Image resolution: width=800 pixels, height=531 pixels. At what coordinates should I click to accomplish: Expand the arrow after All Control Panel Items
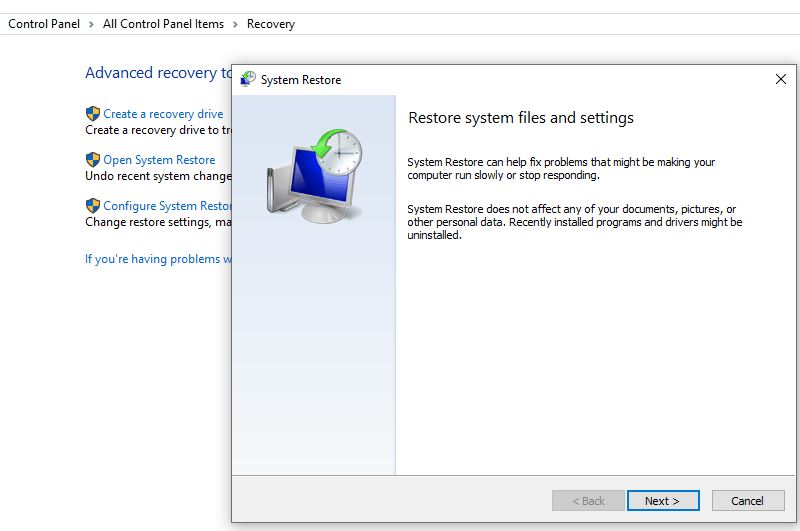pyautogui.click(x=235, y=24)
